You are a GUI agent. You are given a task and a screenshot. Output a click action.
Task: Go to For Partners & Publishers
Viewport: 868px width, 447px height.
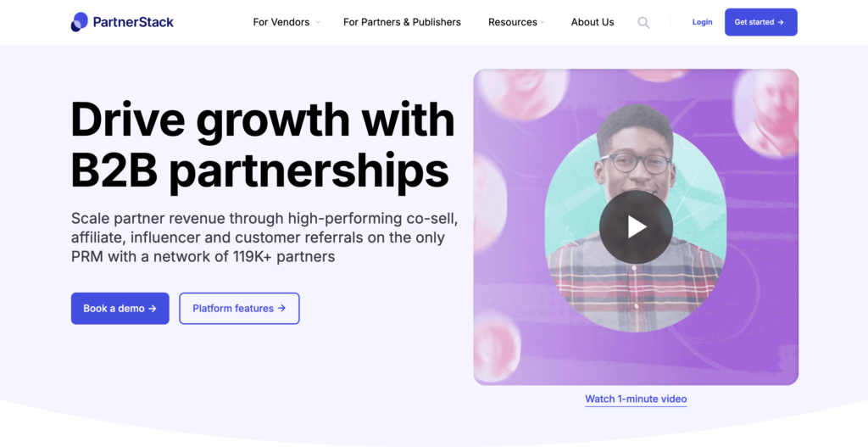[402, 22]
